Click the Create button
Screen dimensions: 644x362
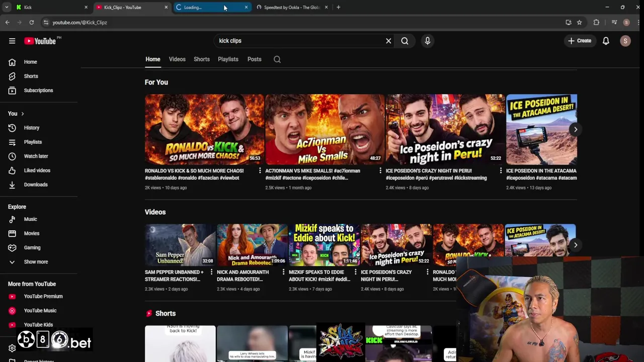[580, 41]
